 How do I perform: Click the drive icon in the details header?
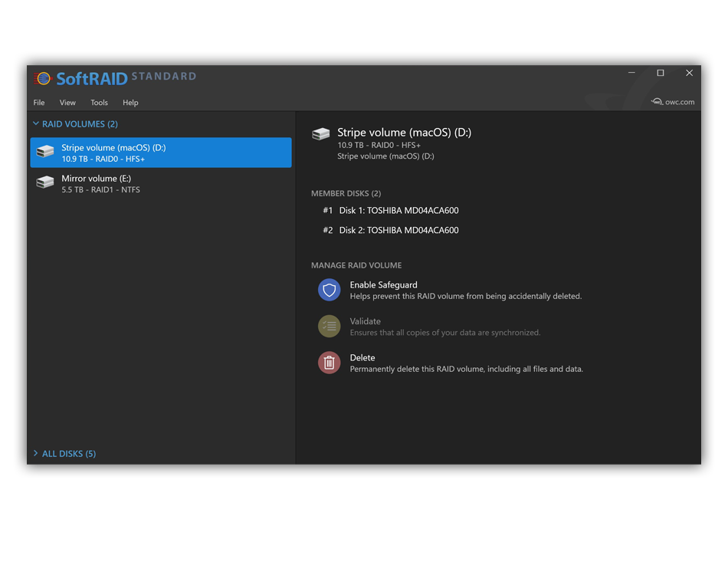click(x=321, y=134)
